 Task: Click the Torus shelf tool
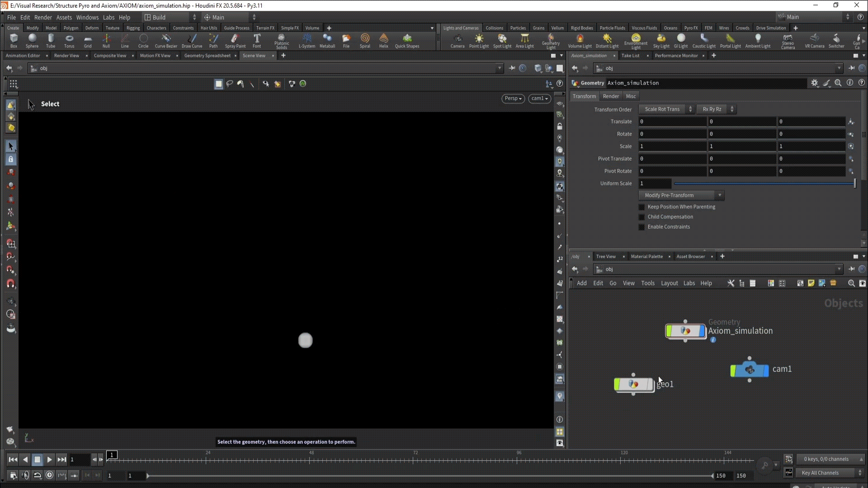(x=69, y=40)
